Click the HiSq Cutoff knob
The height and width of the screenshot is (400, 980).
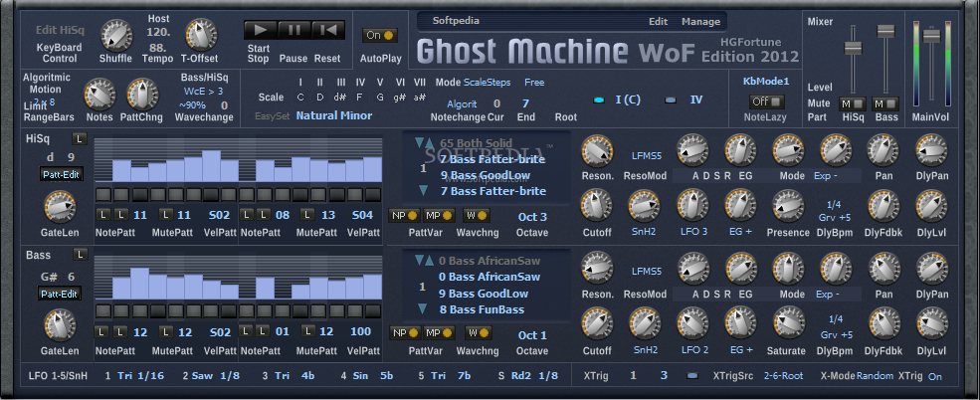pyautogui.click(x=597, y=206)
